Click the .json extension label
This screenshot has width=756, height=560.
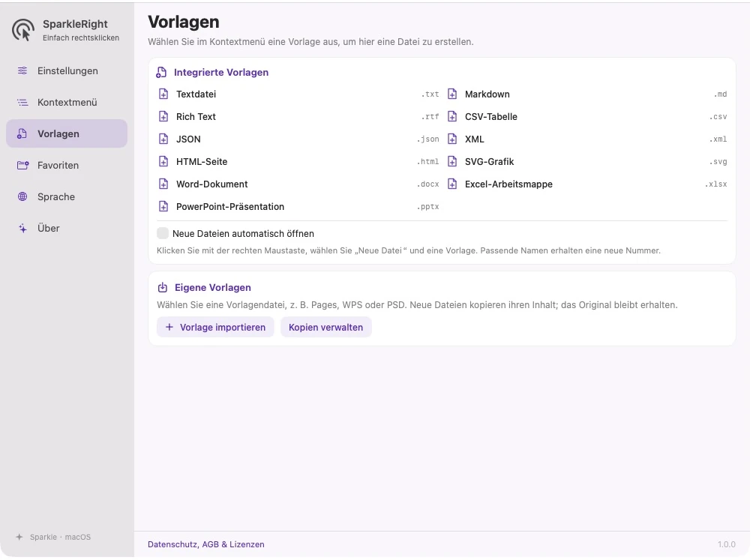click(428, 139)
